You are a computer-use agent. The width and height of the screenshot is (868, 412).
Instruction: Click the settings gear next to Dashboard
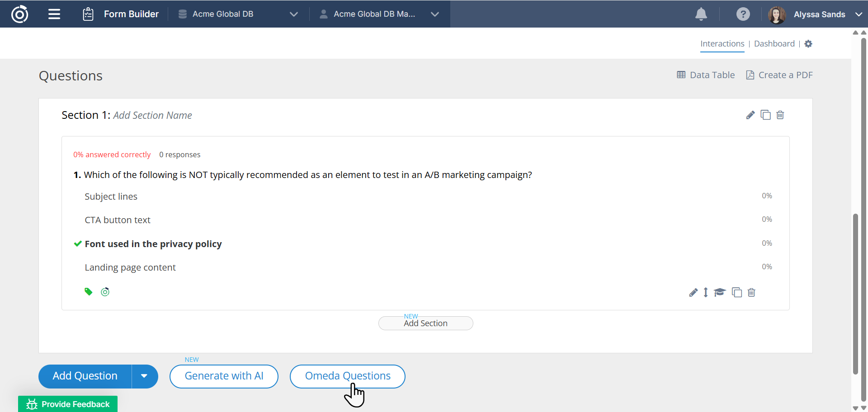(x=808, y=44)
